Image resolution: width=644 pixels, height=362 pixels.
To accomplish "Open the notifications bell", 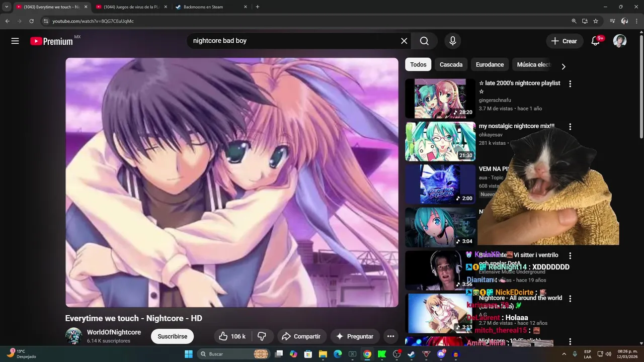I will tap(596, 41).
